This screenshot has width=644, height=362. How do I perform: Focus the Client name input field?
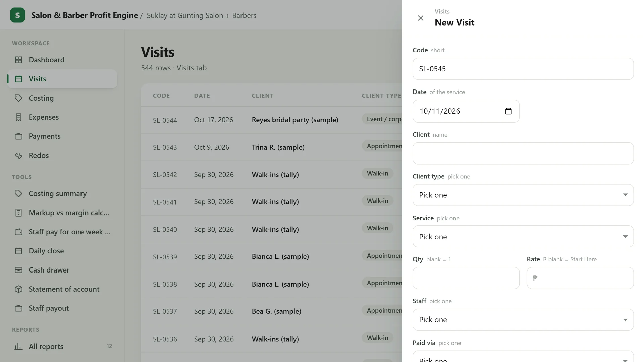point(523,153)
